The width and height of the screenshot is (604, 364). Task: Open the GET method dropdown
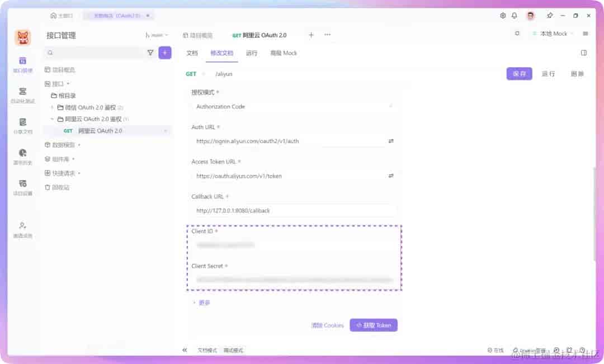(x=195, y=74)
